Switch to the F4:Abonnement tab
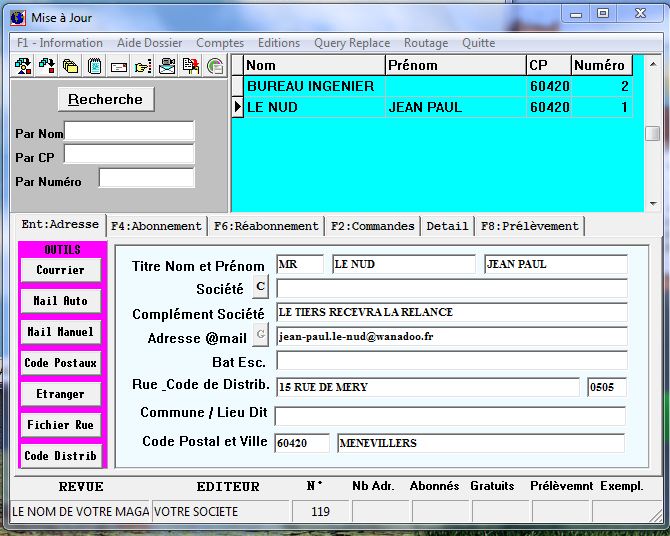This screenshot has height=536, width=670. (156, 226)
